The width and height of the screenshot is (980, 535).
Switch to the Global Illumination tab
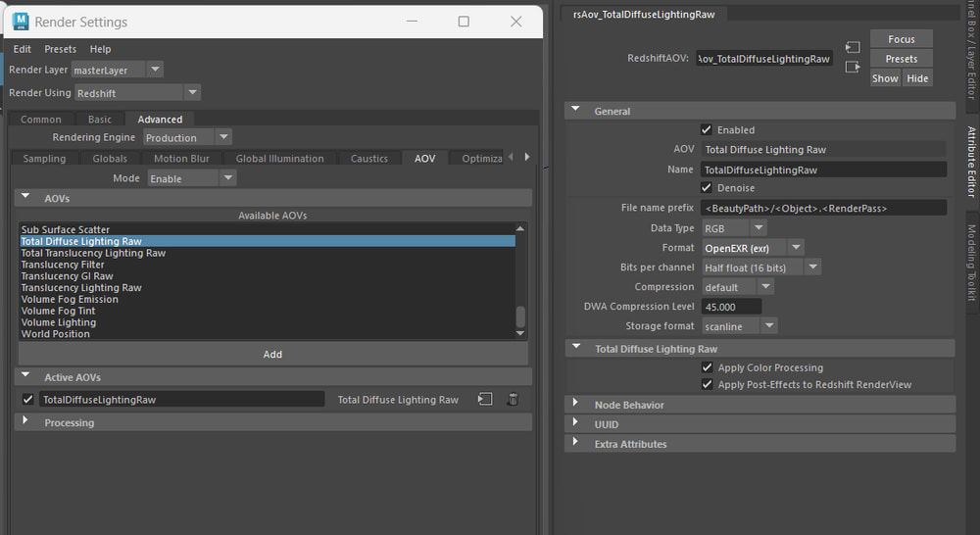click(x=279, y=159)
